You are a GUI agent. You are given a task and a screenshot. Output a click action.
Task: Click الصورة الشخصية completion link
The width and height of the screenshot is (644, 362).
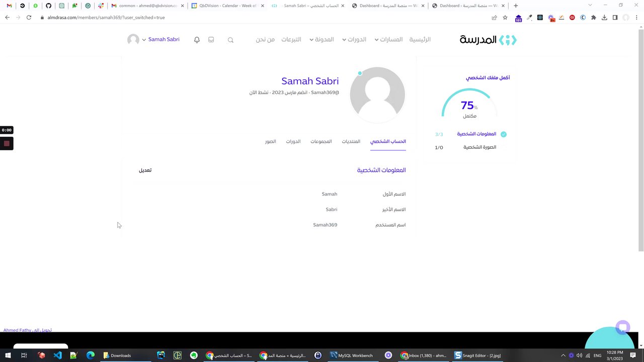tap(479, 147)
